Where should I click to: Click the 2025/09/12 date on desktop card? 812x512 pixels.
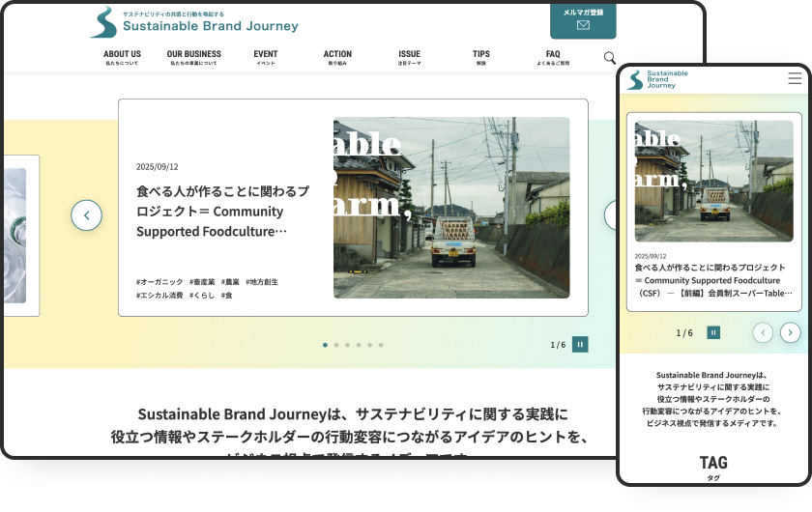(x=157, y=167)
